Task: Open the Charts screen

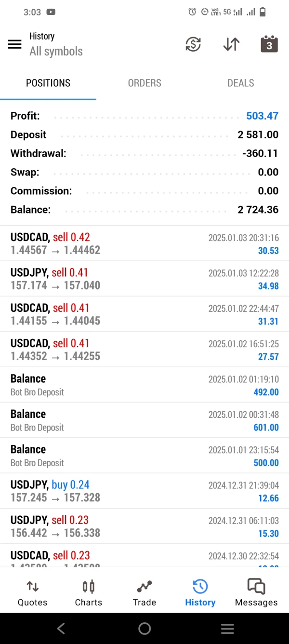Action: click(x=89, y=593)
